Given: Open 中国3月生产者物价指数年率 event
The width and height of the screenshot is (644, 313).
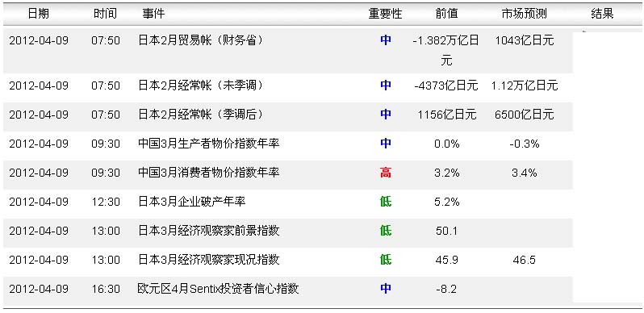Looking at the screenshot, I should click(x=209, y=144).
